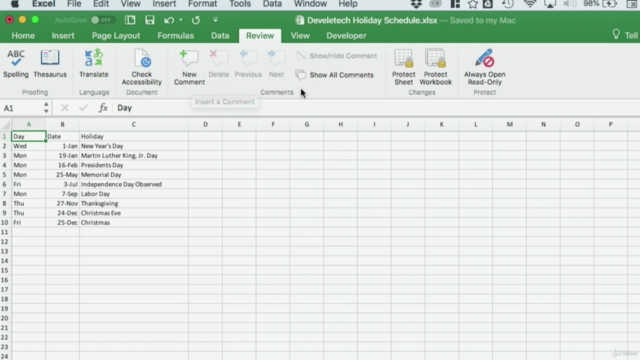Select the Thanksgiving cell

click(134, 204)
